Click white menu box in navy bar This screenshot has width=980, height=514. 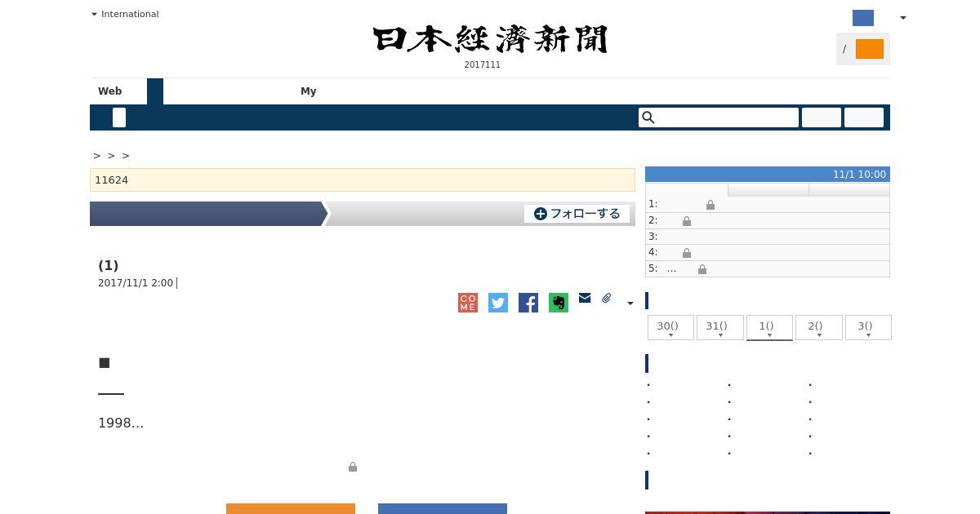pos(119,117)
